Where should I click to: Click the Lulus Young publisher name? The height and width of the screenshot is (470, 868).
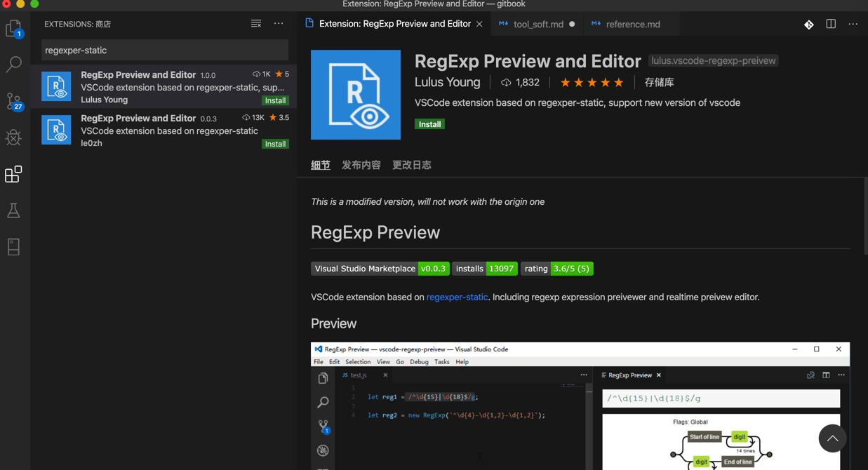448,82
